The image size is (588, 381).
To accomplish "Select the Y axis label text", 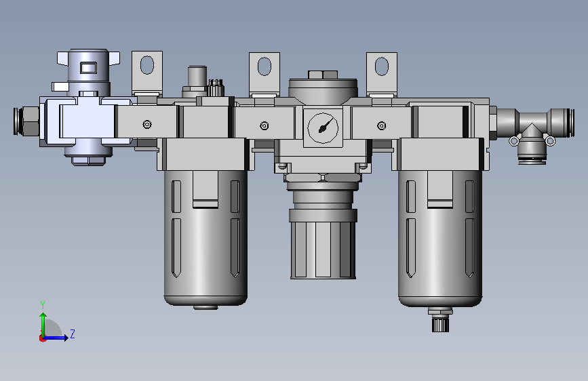I will click(x=43, y=305).
